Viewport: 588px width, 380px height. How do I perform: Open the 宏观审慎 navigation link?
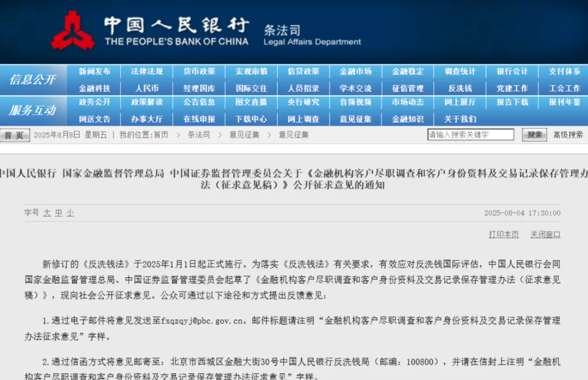tap(251, 71)
